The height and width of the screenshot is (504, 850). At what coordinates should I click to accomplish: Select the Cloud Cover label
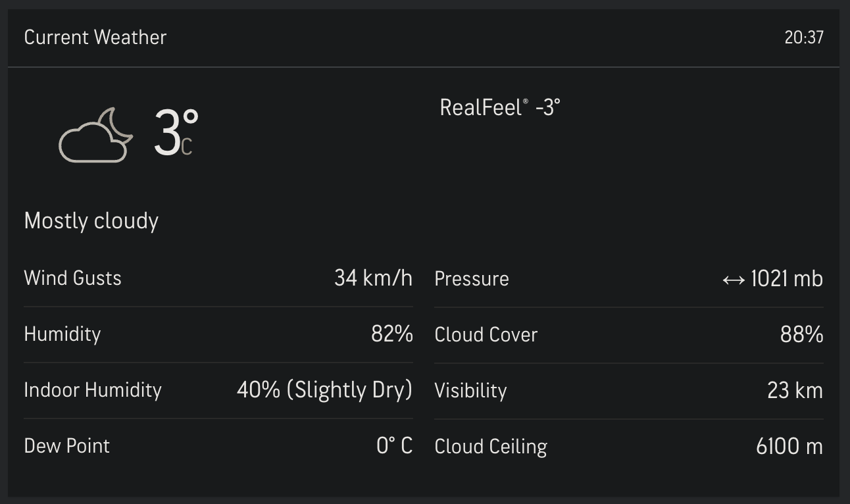click(x=486, y=335)
